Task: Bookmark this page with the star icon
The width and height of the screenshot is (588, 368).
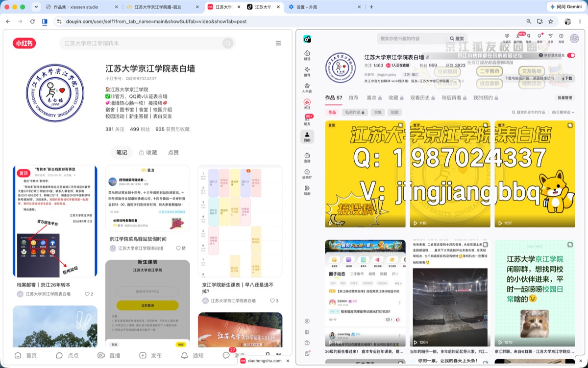Action: [551, 22]
